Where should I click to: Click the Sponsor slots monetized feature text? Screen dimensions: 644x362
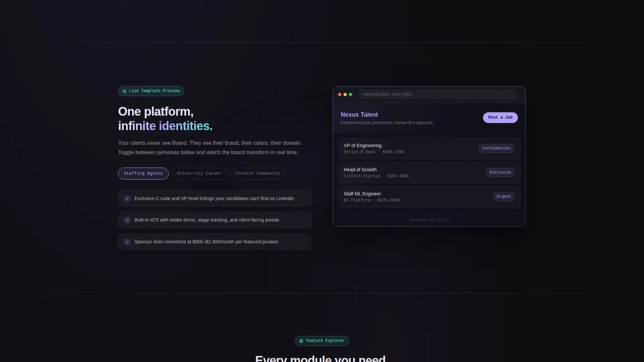[x=206, y=242]
